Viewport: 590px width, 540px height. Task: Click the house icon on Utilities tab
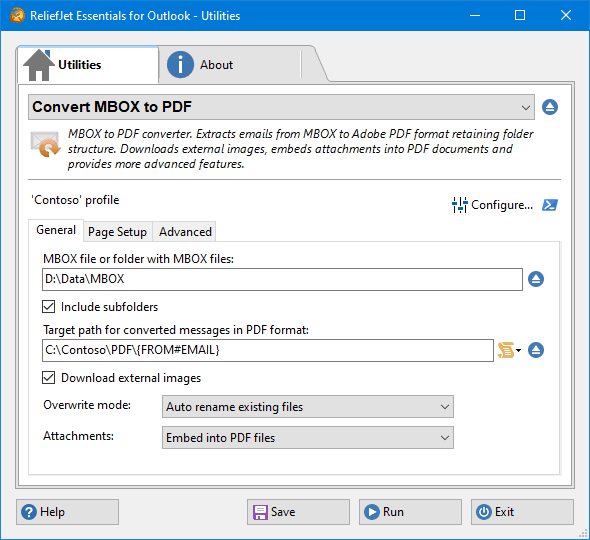click(39, 65)
